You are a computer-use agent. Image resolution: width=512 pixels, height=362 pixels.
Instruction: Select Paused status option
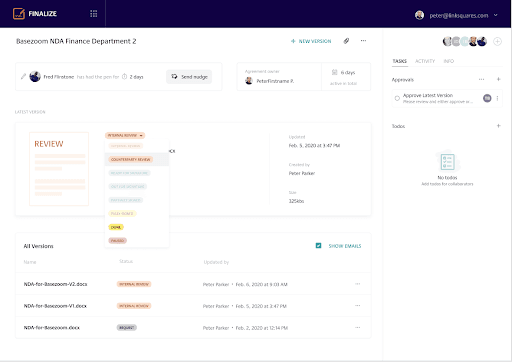(117, 240)
